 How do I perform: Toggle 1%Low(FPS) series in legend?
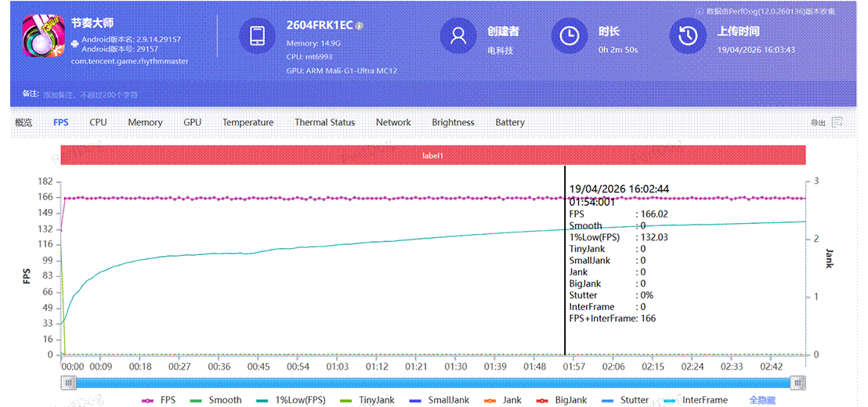[290, 400]
